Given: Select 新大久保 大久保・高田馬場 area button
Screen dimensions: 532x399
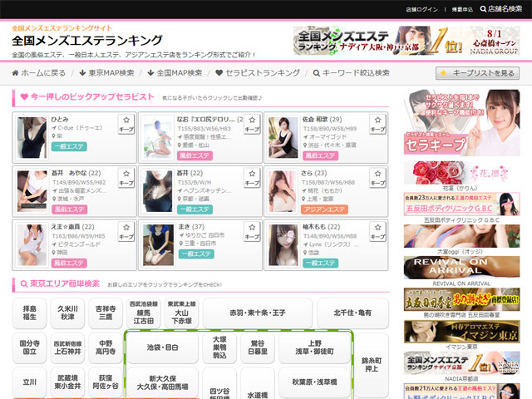Looking at the screenshot, I should point(163,382).
